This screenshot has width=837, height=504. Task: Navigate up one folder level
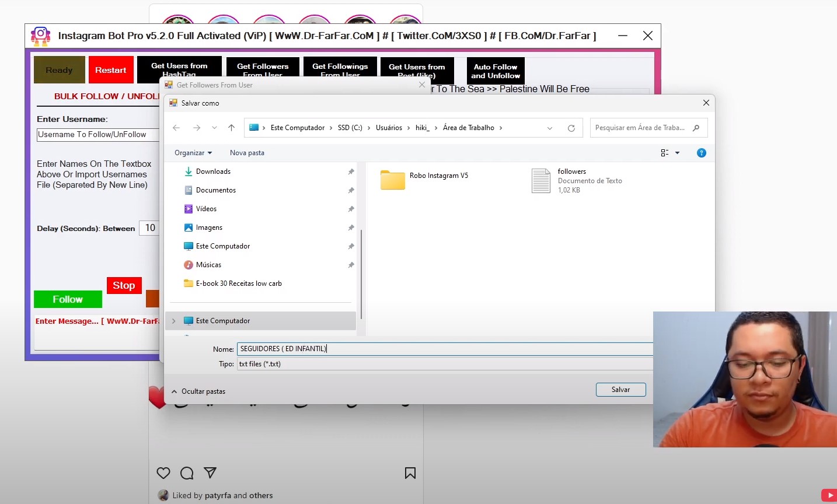pyautogui.click(x=231, y=128)
